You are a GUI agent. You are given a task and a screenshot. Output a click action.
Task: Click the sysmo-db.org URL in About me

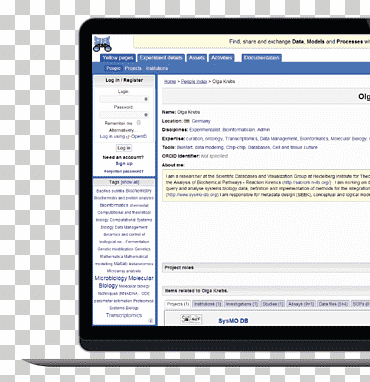tap(193, 195)
